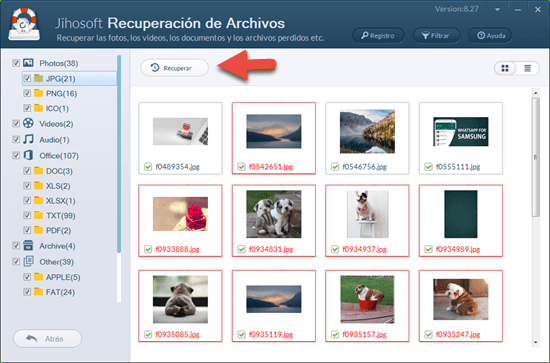Click the file list scrollbar down arrow
Image resolution: width=550 pixels, height=363 pixels.
coord(536,342)
